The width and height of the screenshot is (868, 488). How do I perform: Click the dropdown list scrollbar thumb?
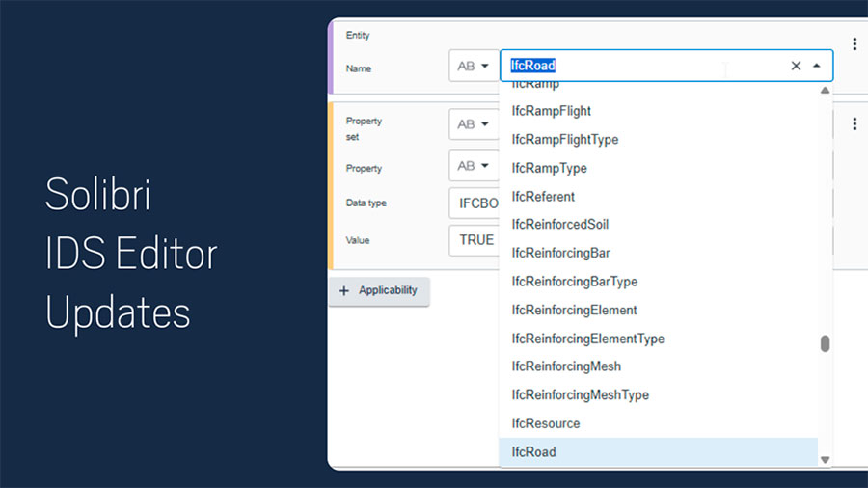point(825,344)
